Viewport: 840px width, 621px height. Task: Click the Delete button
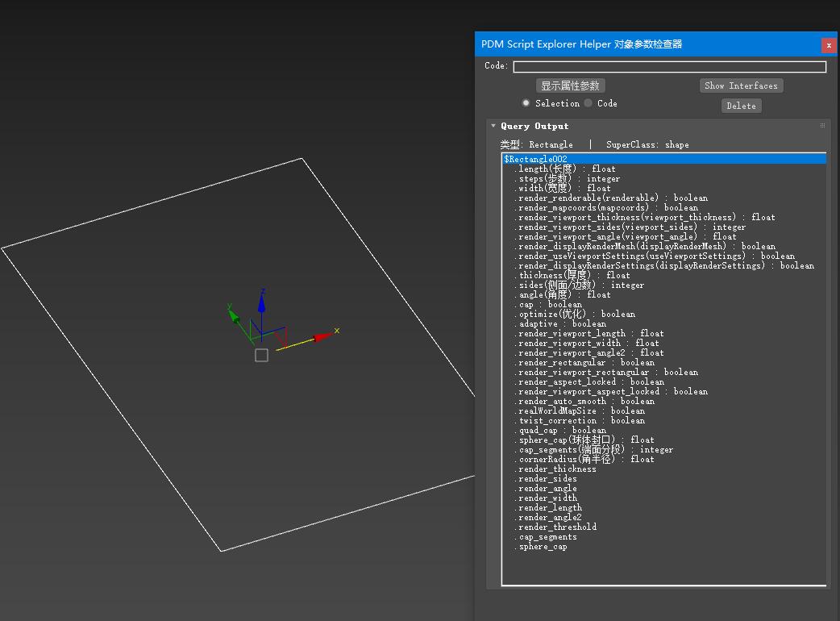[741, 106]
